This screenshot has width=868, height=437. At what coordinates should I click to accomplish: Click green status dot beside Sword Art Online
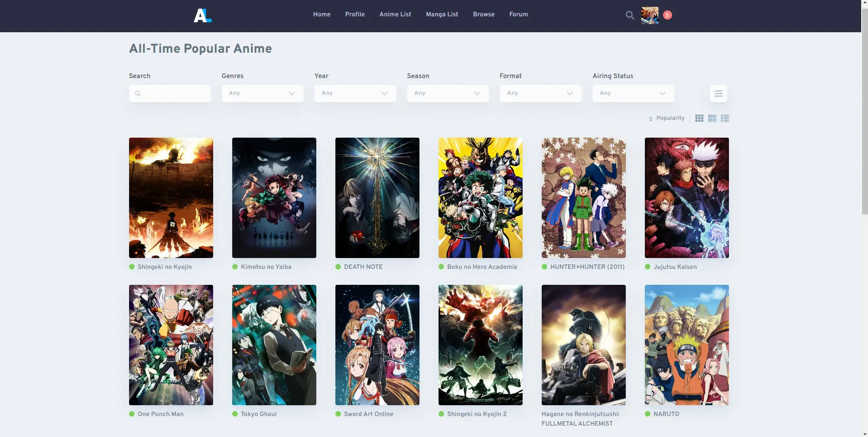pyautogui.click(x=338, y=414)
